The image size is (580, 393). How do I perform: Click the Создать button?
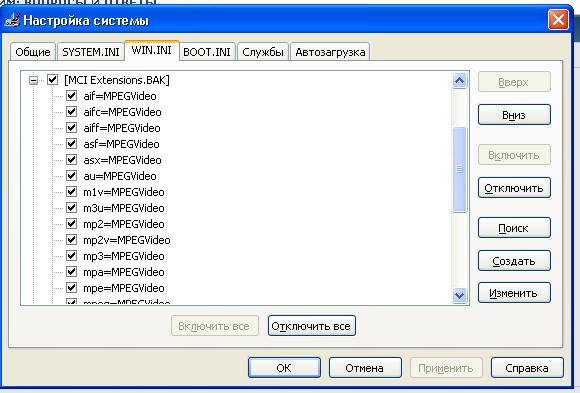(x=514, y=261)
